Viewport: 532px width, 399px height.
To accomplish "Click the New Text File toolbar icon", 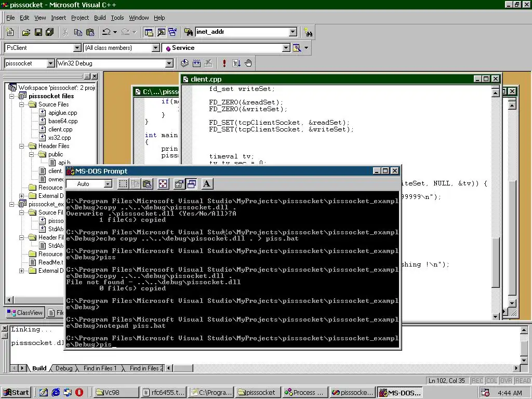I will (x=10, y=32).
